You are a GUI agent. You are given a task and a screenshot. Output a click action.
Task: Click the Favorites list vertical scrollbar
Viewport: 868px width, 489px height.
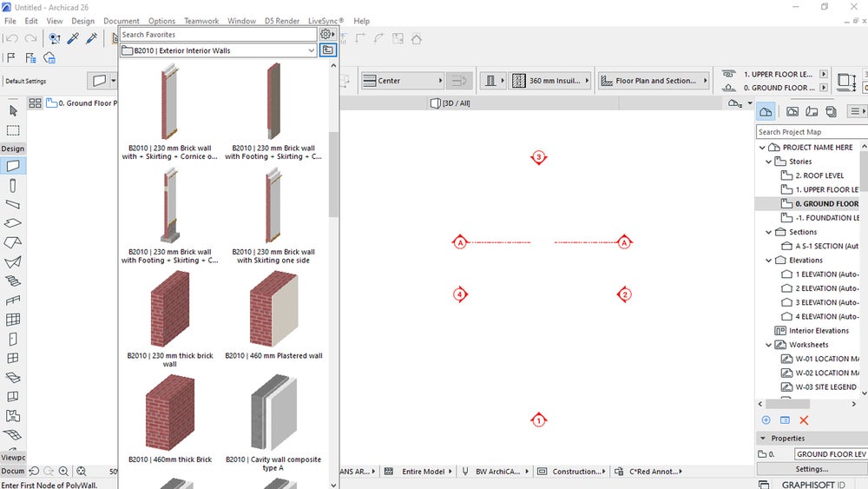click(x=333, y=175)
